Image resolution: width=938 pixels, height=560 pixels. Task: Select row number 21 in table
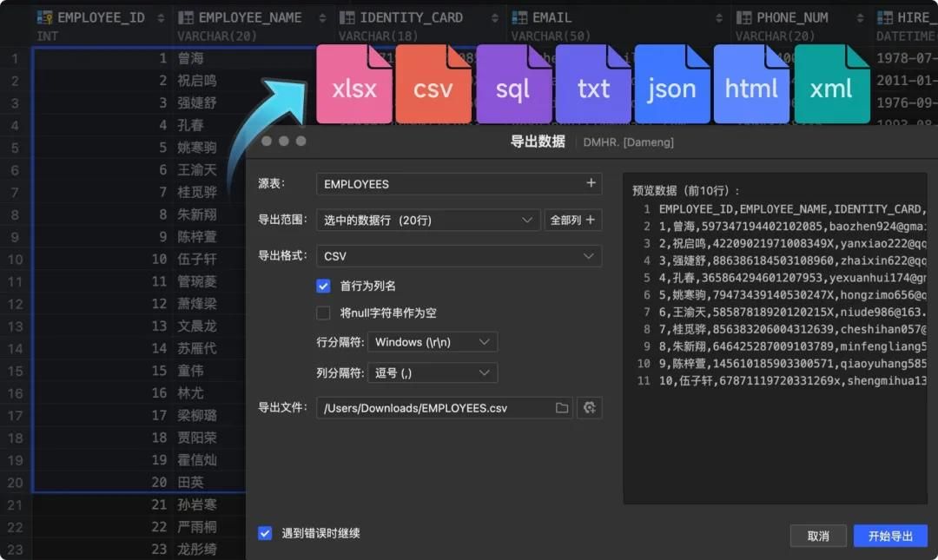coord(15,505)
